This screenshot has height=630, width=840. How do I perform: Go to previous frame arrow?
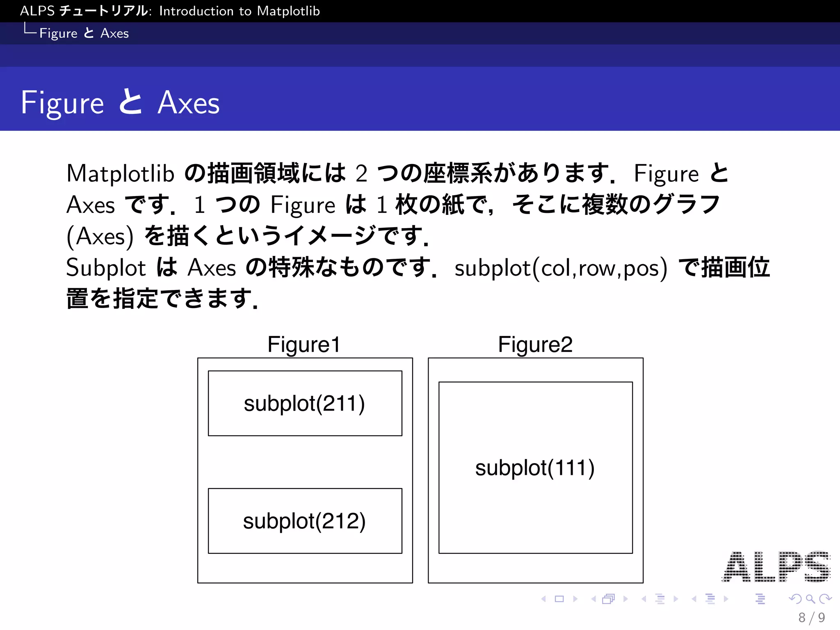click(x=593, y=599)
